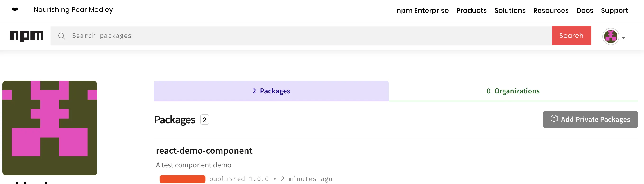644x184 pixels.
Task: Open the npm Enterprise menu item
Action: (422, 10)
